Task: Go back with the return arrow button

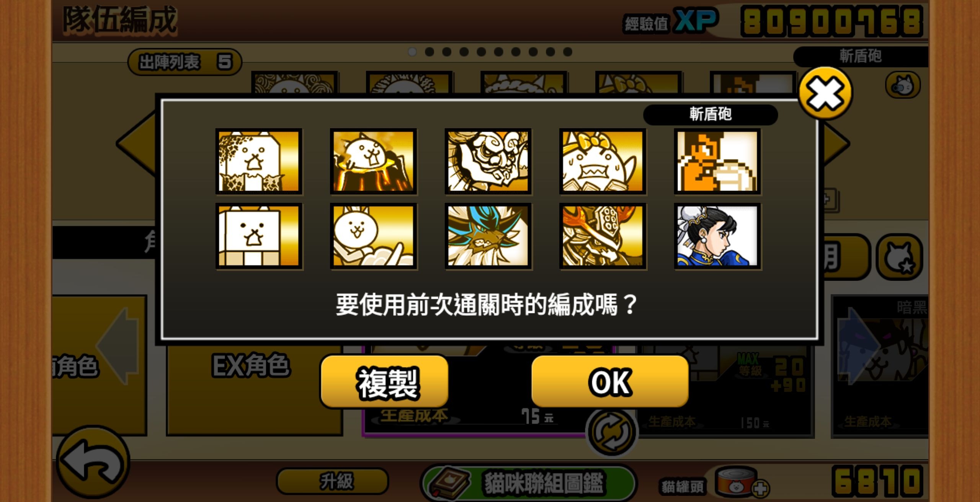Action: click(93, 462)
